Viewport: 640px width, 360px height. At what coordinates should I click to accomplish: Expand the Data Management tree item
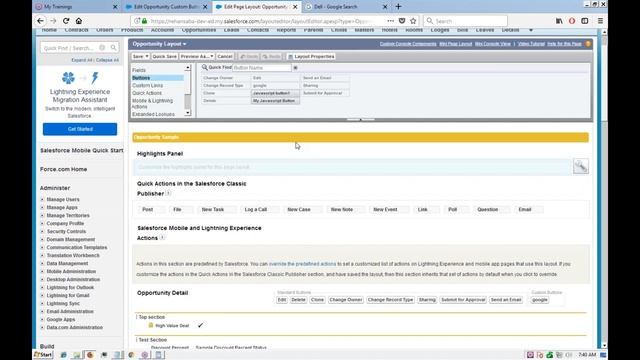42,264
